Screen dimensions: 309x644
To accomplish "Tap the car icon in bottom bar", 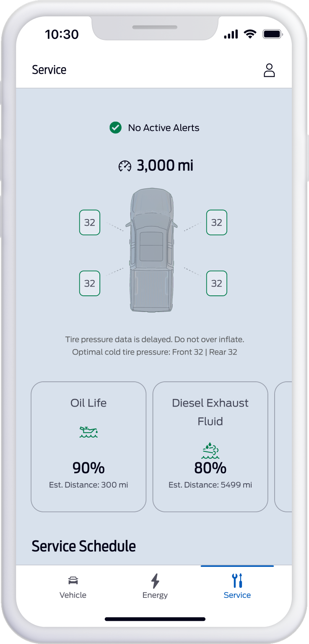I will click(x=73, y=581).
